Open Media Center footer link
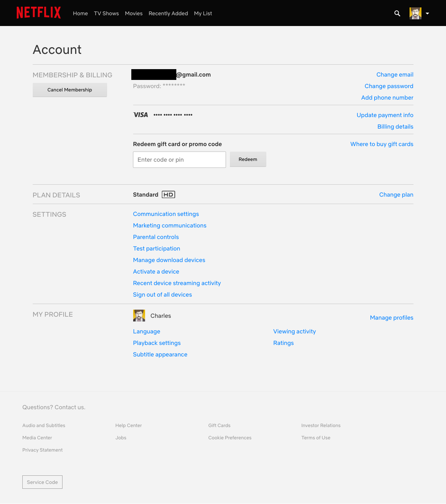This screenshot has height=504, width=446. pos(37,438)
